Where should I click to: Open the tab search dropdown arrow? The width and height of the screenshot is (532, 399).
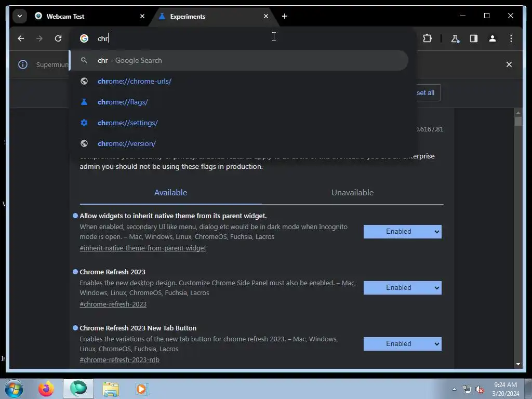20,16
